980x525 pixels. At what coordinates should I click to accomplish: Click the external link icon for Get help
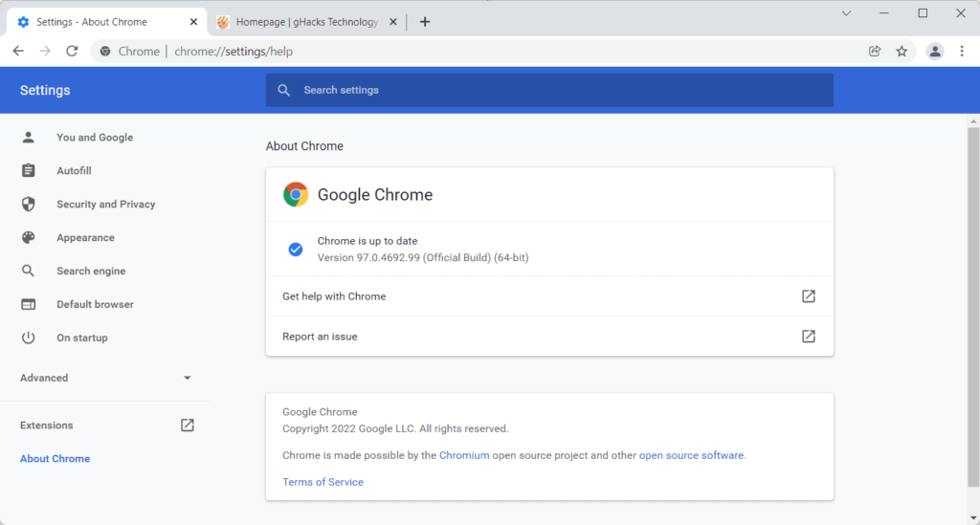coord(808,295)
